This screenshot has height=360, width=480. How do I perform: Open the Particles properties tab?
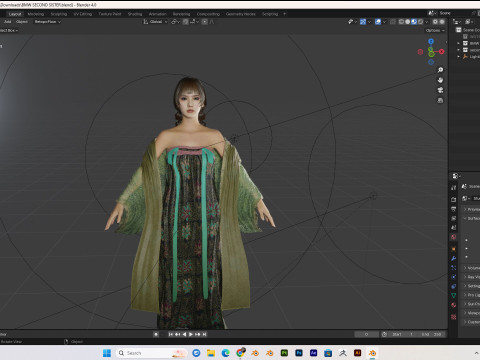[x=454, y=268]
